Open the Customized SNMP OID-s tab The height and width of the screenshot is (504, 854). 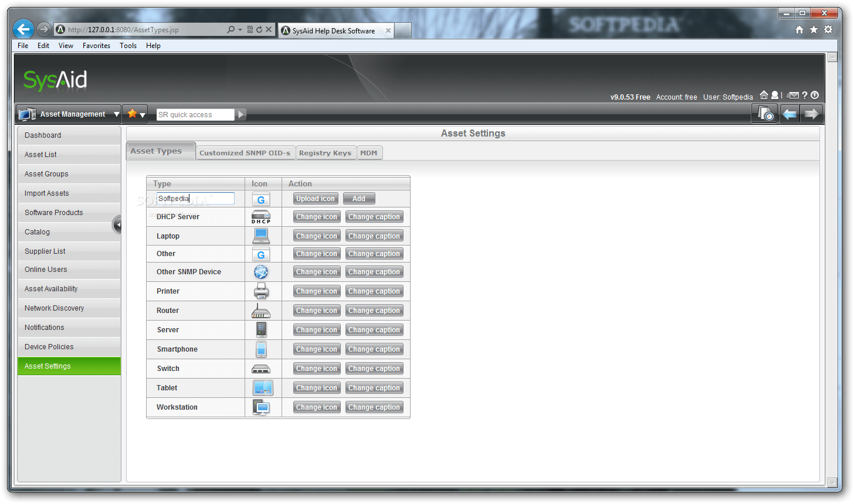pyautogui.click(x=245, y=152)
